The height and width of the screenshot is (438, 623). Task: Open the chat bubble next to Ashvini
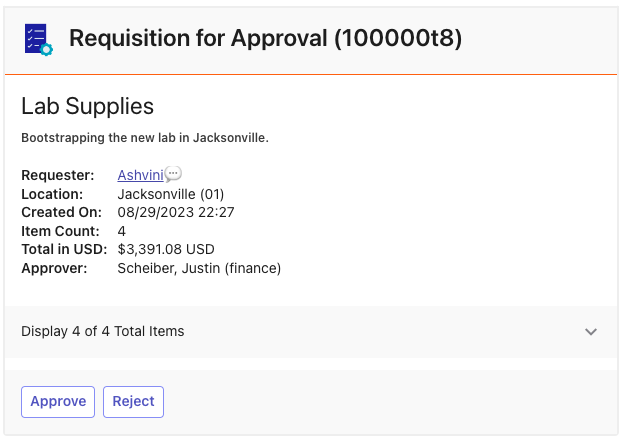click(x=173, y=174)
